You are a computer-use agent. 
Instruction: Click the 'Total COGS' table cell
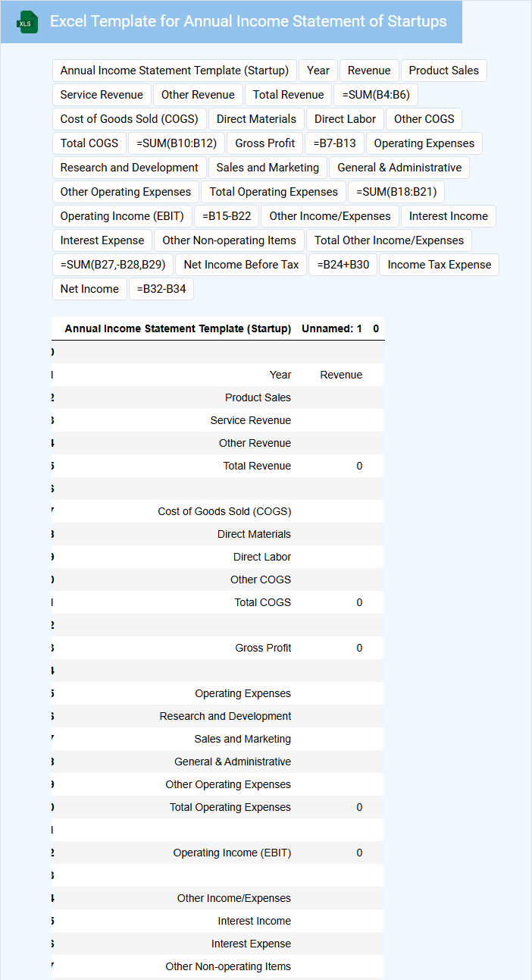[263, 602]
